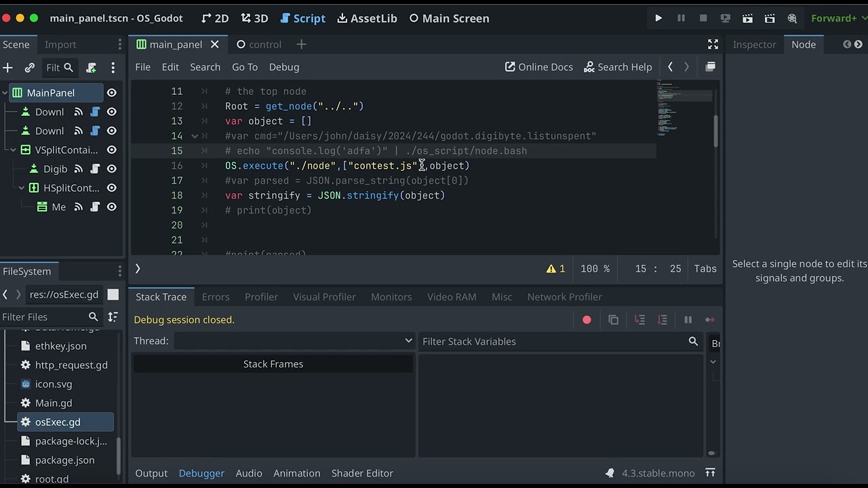Show signals icon on Me node
Screen dimensions: 868x488
79,207
